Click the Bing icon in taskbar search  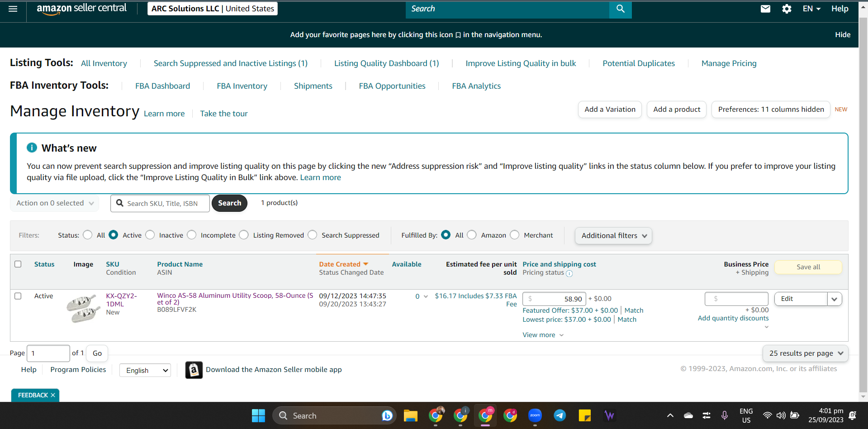[x=387, y=415]
